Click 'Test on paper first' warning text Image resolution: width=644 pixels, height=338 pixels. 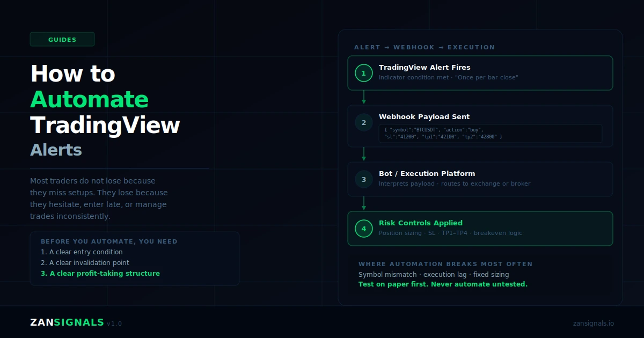pyautogui.click(x=443, y=284)
